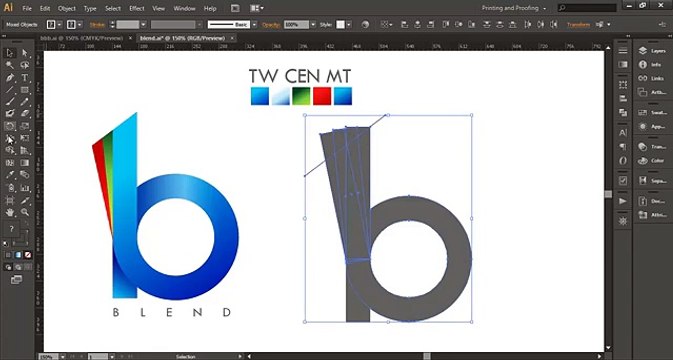The height and width of the screenshot is (360, 673).
Task: Open the Type menu
Action: pyautogui.click(x=90, y=8)
